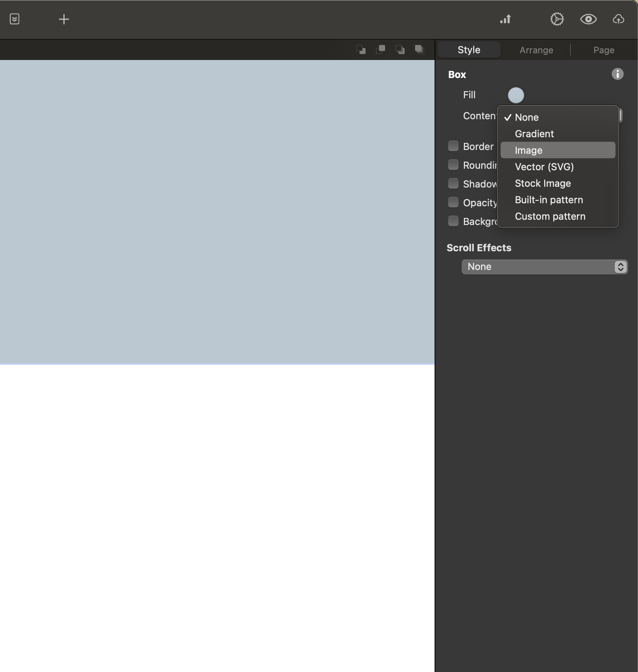Image resolution: width=638 pixels, height=672 pixels.
Task: Click the plus icon in the toolbar
Action: pyautogui.click(x=64, y=19)
